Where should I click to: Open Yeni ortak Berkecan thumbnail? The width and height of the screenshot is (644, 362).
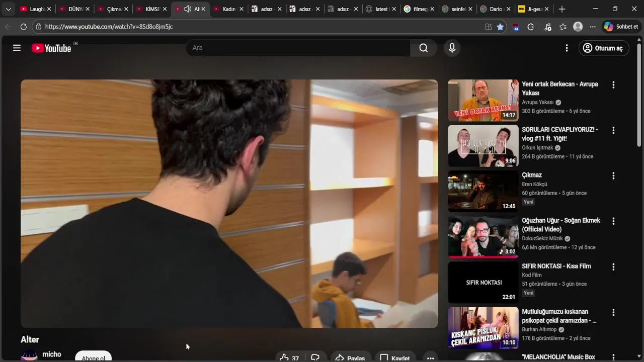pos(483,100)
